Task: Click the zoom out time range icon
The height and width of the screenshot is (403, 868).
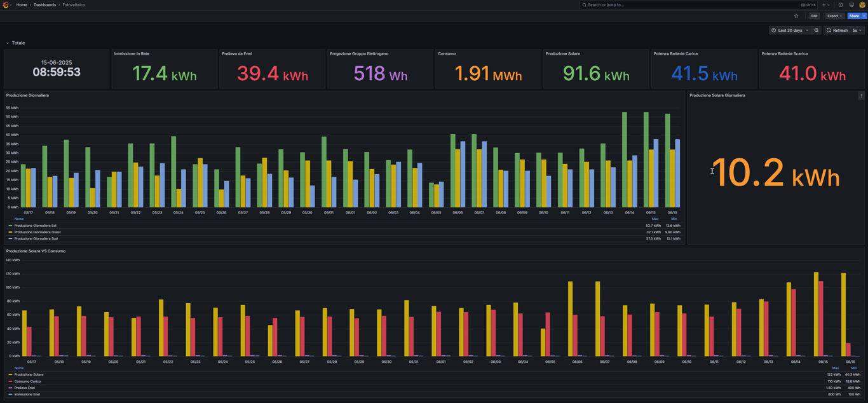Action: coord(817,31)
